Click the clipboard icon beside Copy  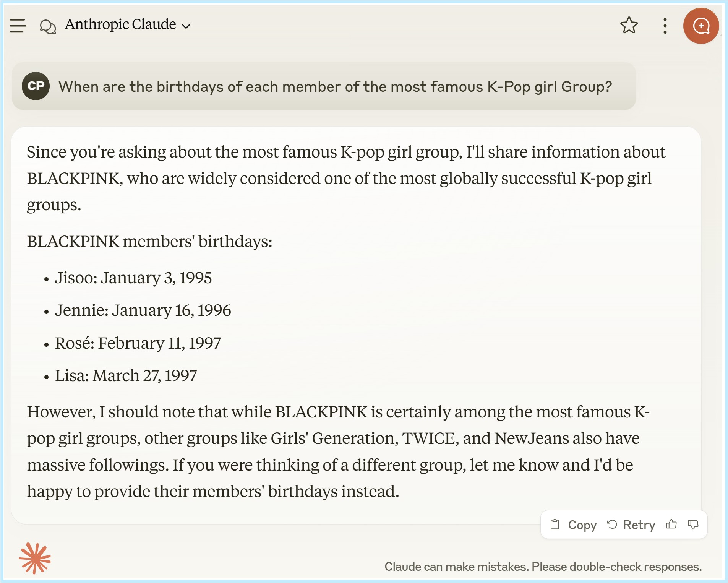(x=555, y=524)
